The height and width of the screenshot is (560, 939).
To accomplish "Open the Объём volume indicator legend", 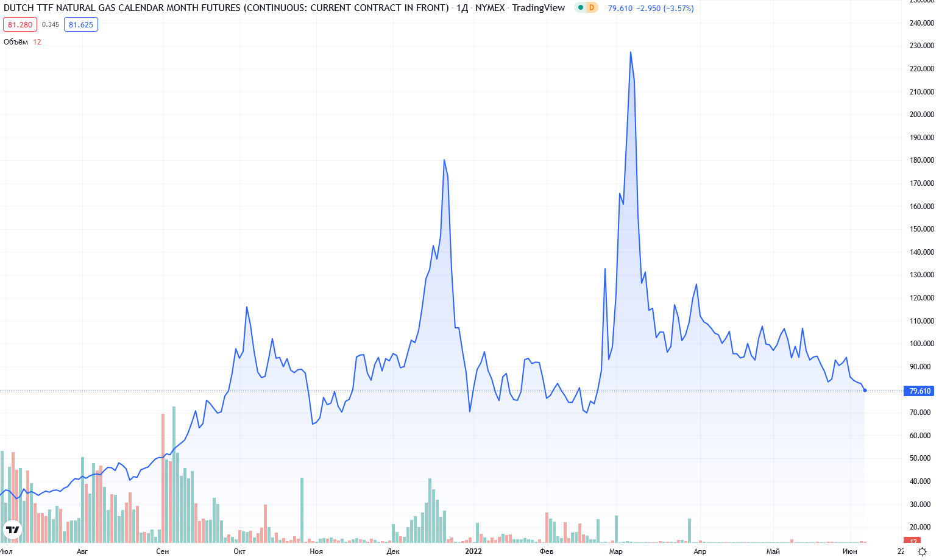I will 16,42.
